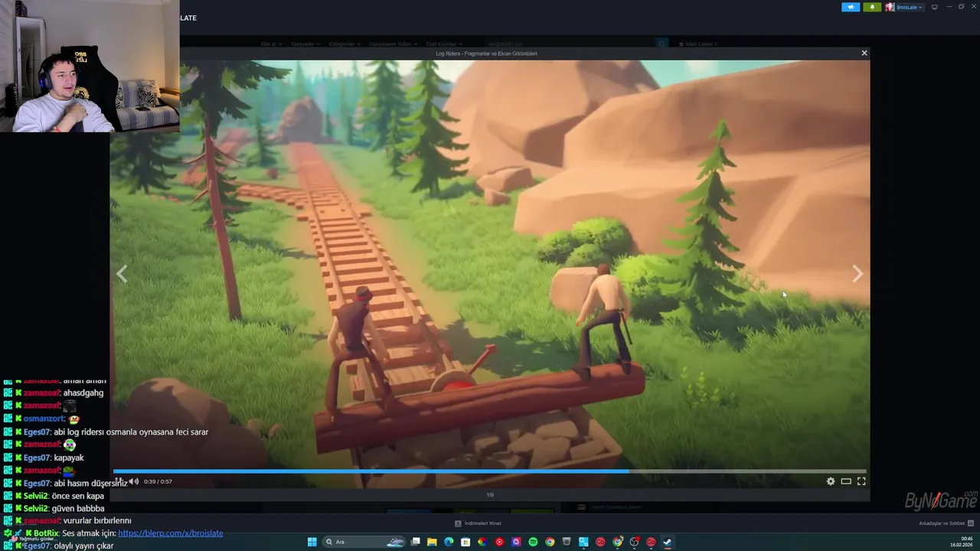Image resolution: width=980 pixels, height=551 pixels.
Task: Advance to the next media with right arrow
Action: tap(857, 274)
